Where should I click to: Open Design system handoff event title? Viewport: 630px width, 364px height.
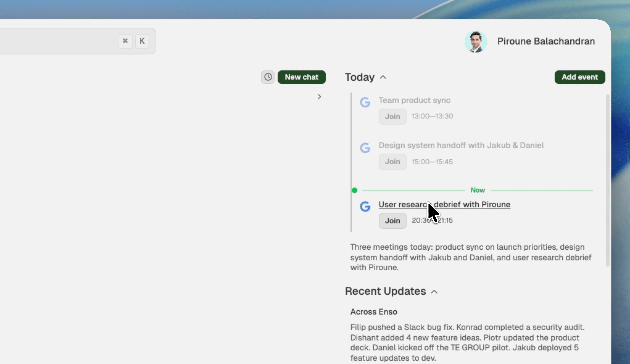(461, 145)
